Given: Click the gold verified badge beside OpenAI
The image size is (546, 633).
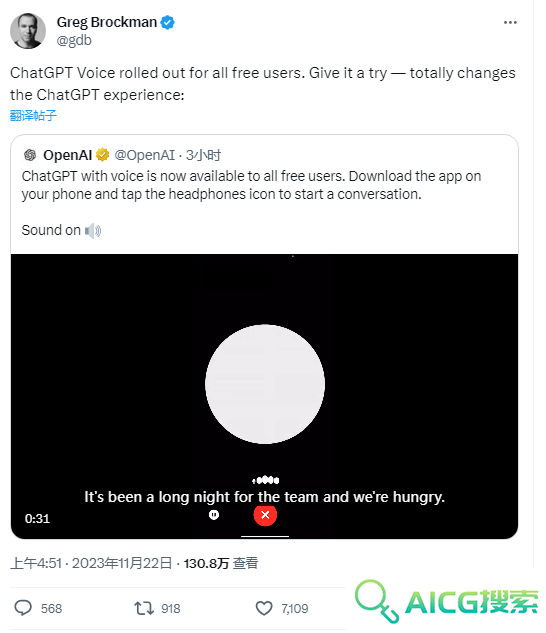Looking at the screenshot, I should coord(103,155).
